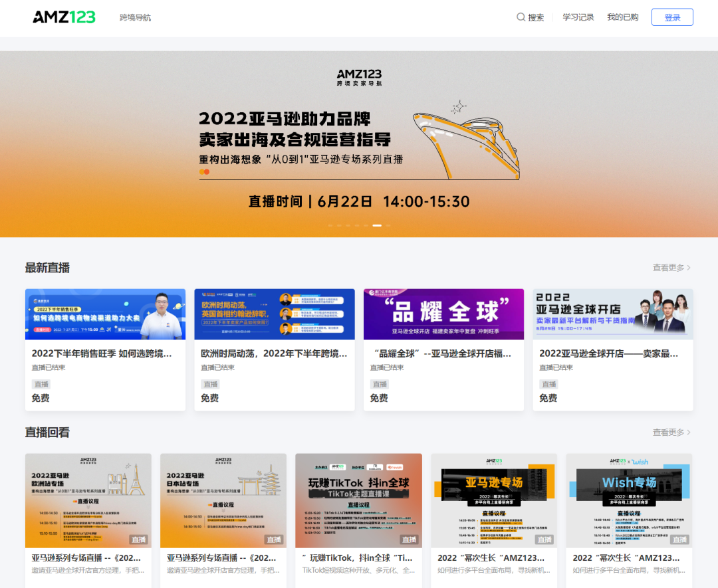Switch to the first banner slide dot

pyautogui.click(x=330, y=225)
